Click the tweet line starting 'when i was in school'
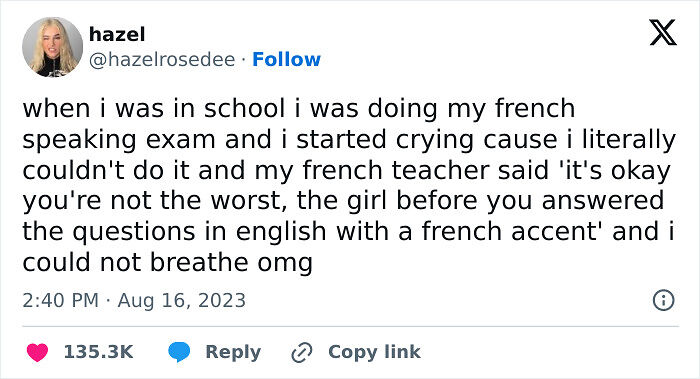Viewport: 700px width, 379px height. [x=299, y=109]
